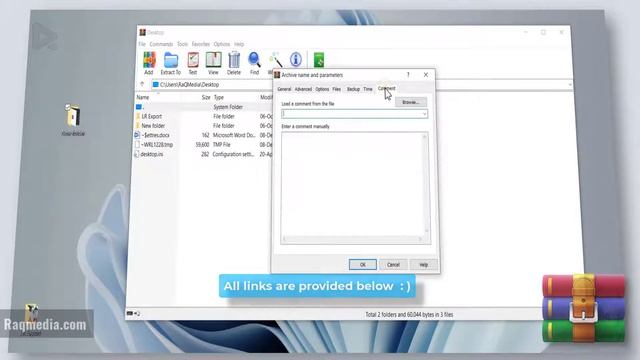
Task: Select the Comment tab
Action: (x=386, y=88)
